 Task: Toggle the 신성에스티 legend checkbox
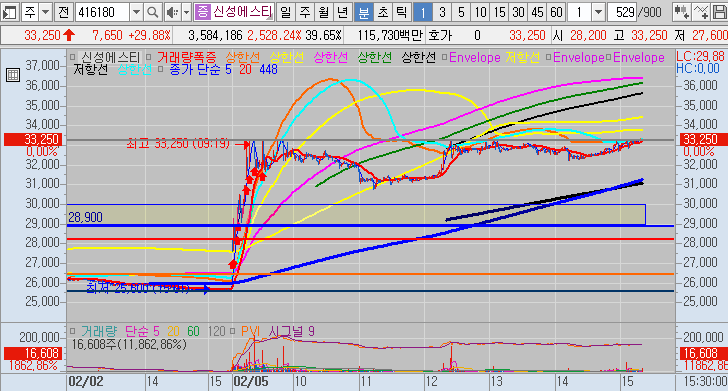tap(72, 58)
